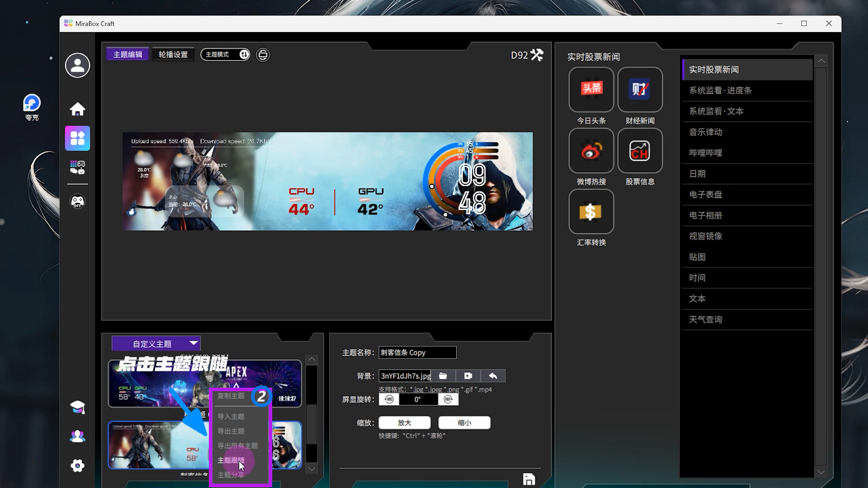868x488 pixels.
Task: Open the 哔哩哔哩 category
Action: (748, 153)
